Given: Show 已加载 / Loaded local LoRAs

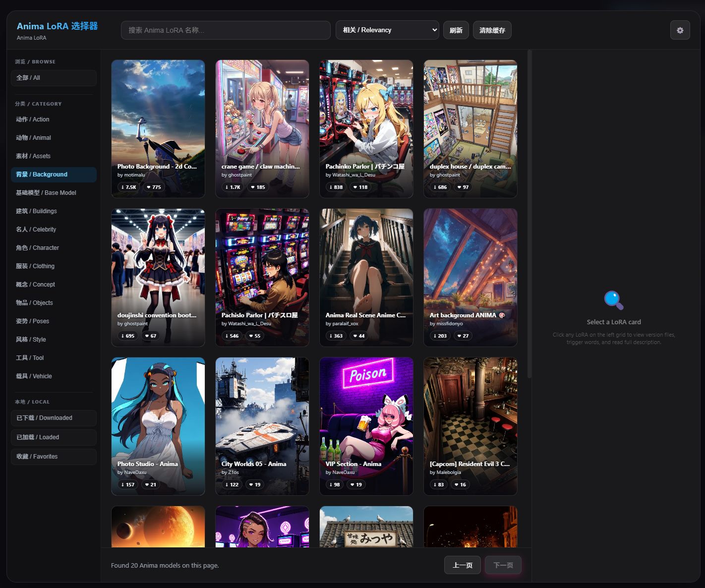Looking at the screenshot, I should click(54, 437).
